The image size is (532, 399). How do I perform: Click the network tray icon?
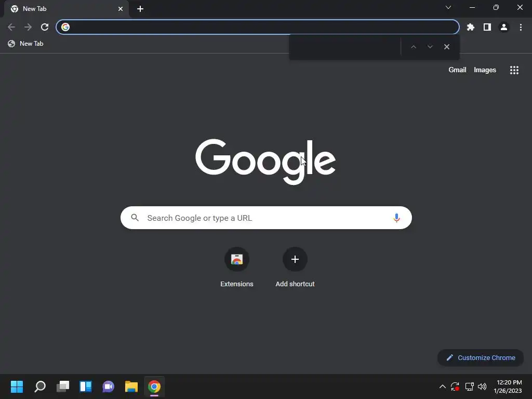469,387
